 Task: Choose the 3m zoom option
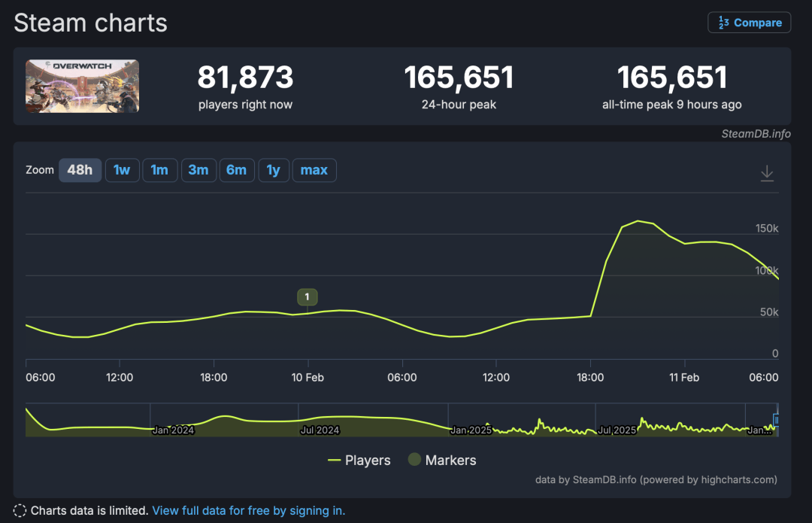coord(198,170)
